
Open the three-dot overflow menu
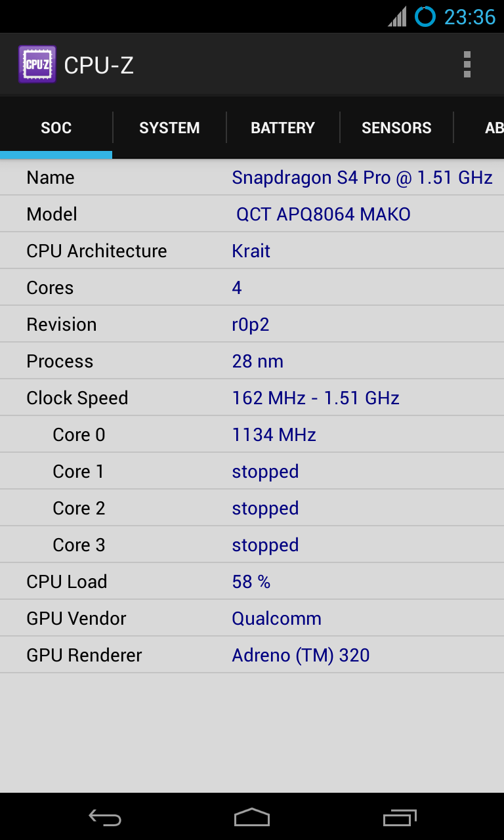[467, 64]
